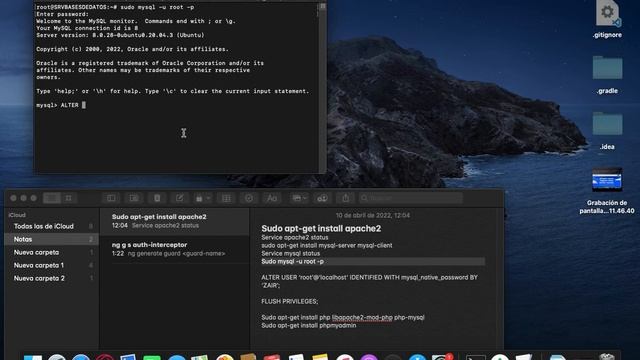This screenshot has width=640, height=360.
Task: Open the 'Sudo apt-get install apache2' note in list
Action: point(175,221)
